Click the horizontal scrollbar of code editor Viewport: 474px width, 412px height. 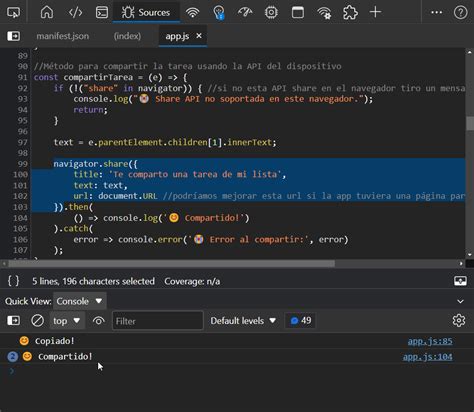pos(171,264)
